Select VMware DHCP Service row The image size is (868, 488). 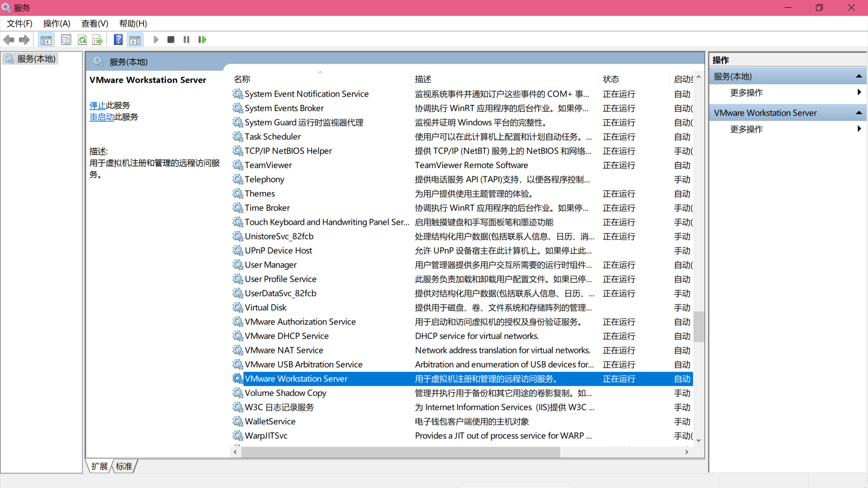462,336
